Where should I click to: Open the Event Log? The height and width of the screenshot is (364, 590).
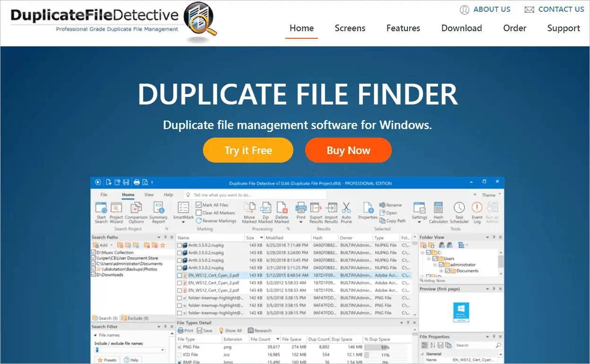477,212
